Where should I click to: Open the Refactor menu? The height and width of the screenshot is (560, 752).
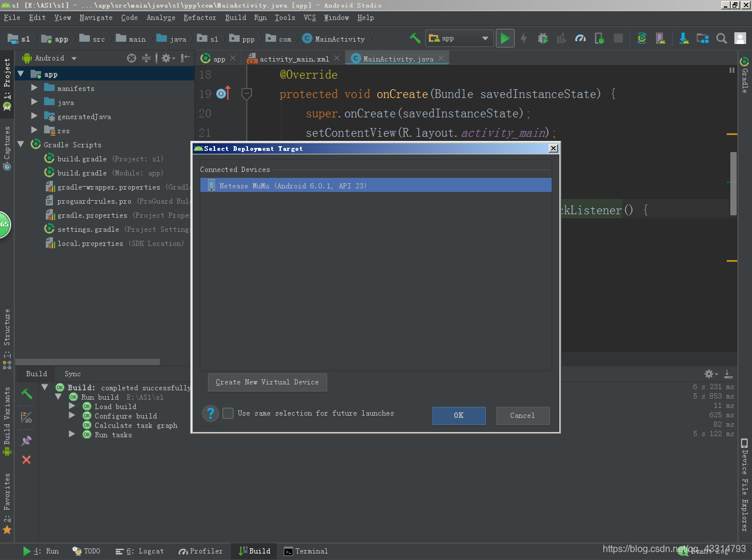[200, 18]
